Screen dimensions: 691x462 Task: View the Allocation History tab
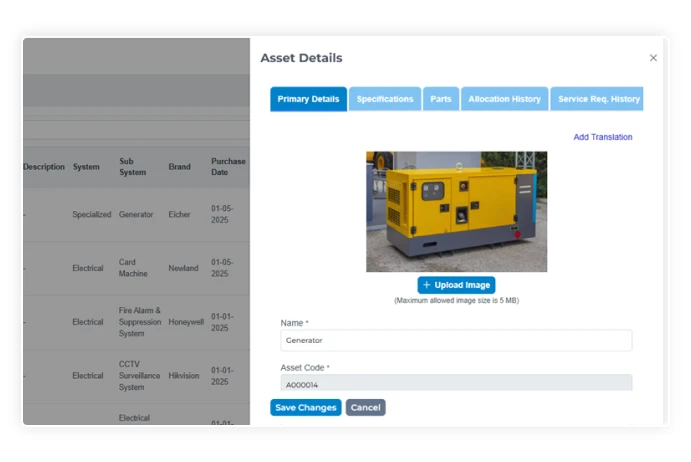[504, 99]
